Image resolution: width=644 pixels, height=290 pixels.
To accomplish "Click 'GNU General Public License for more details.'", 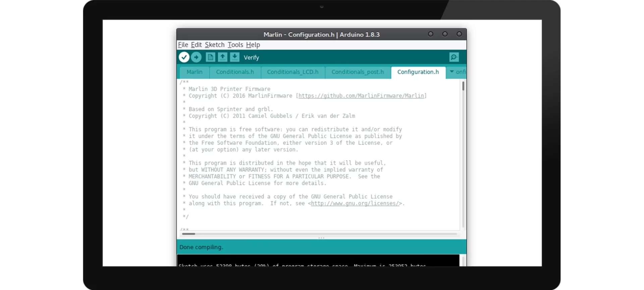I will pos(257,183).
